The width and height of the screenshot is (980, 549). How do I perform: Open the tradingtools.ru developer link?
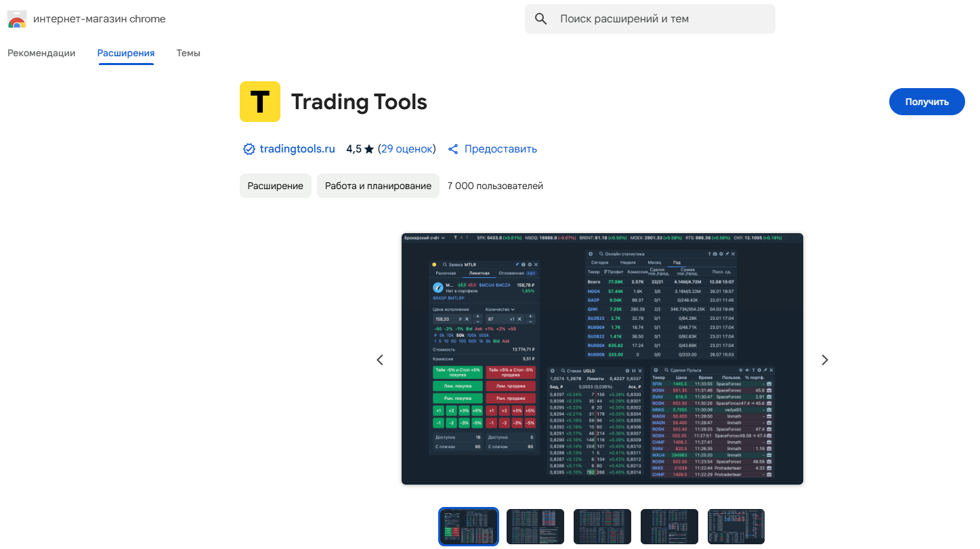pyautogui.click(x=297, y=149)
